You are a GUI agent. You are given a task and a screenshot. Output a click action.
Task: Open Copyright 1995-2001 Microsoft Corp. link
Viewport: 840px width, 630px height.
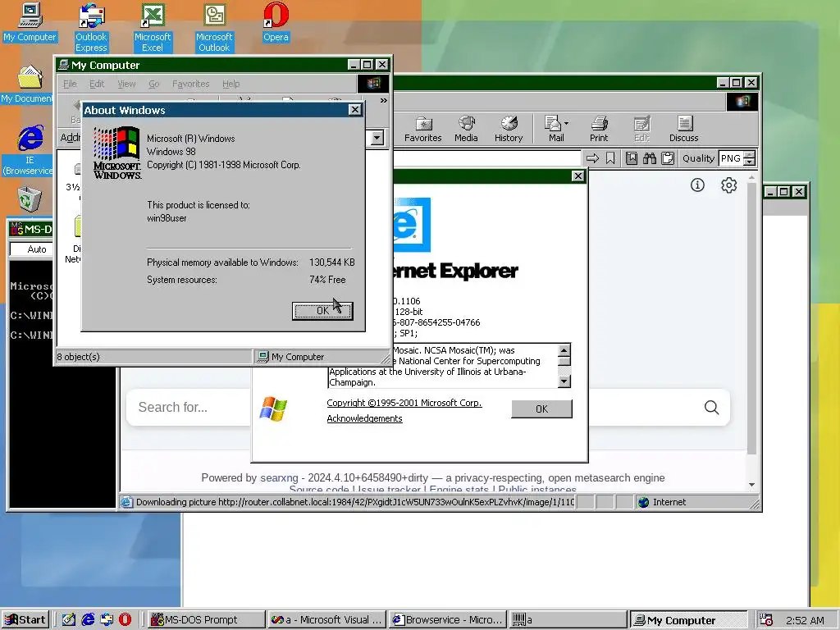click(x=404, y=403)
